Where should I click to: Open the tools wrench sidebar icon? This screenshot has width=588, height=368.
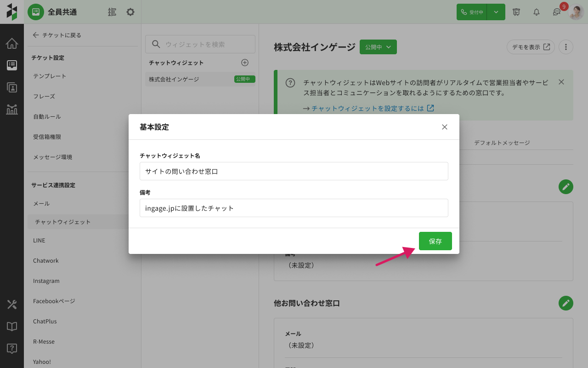pos(12,304)
